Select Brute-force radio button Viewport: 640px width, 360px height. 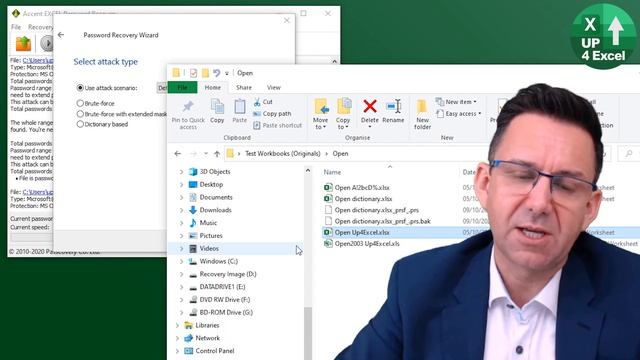pyautogui.click(x=80, y=103)
